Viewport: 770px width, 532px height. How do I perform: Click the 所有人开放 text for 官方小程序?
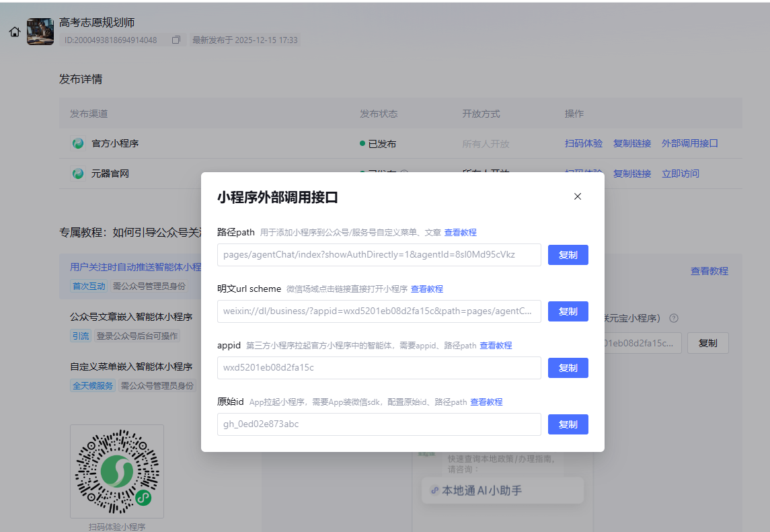tap(486, 144)
